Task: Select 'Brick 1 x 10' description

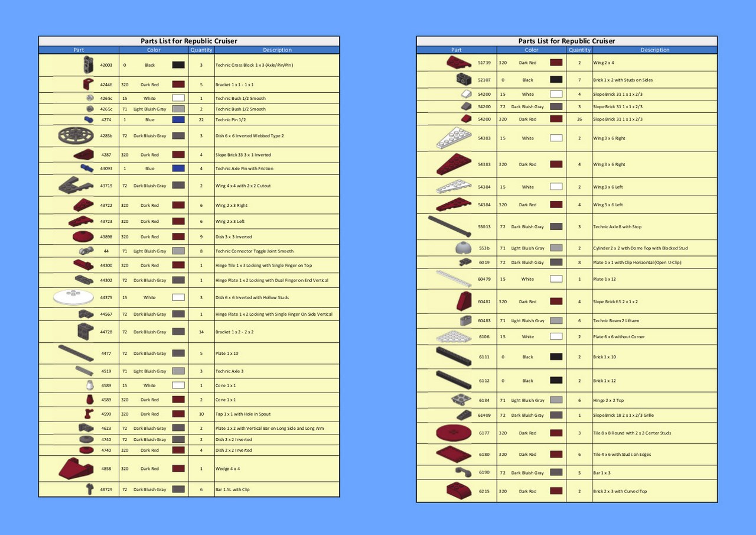Action: coord(604,356)
